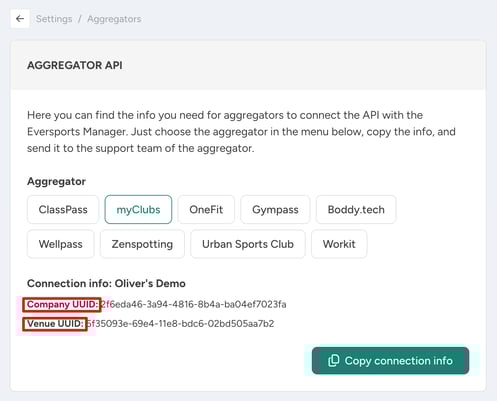Click the Venue UUID label
This screenshot has width=497, height=401.
coord(55,324)
